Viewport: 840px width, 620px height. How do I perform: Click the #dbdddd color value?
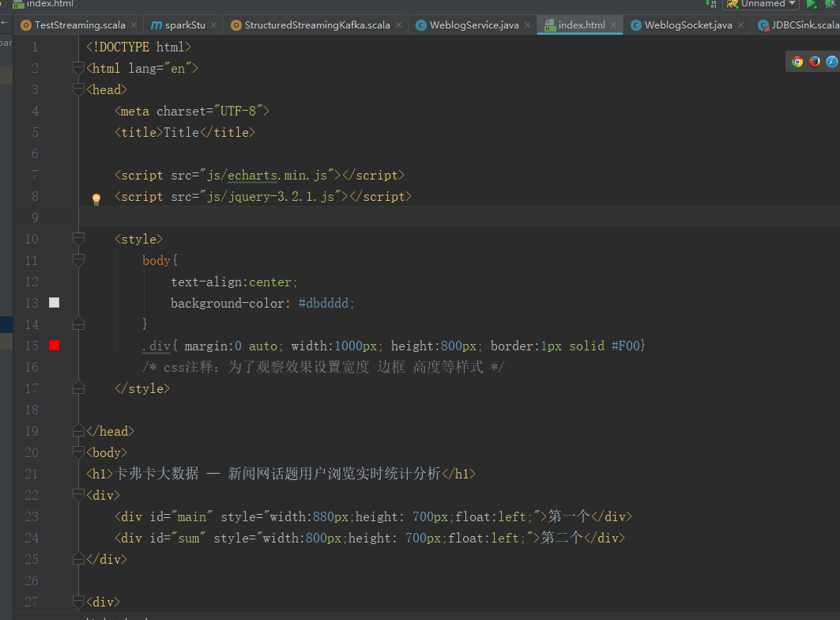coord(323,303)
